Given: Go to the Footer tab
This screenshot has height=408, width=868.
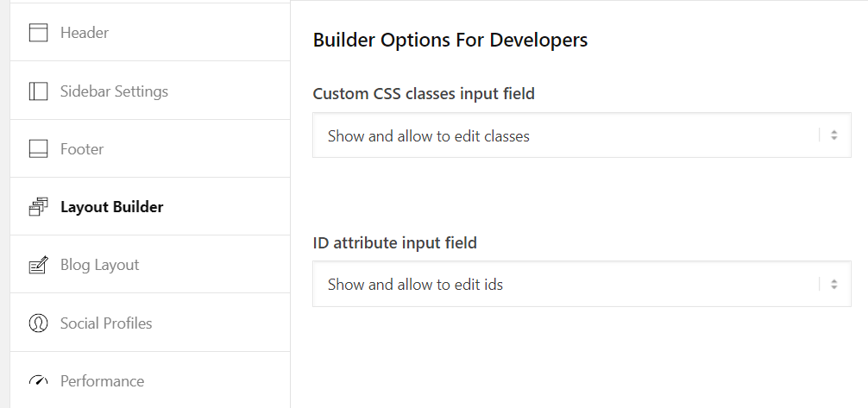Looking at the screenshot, I should click(150, 148).
